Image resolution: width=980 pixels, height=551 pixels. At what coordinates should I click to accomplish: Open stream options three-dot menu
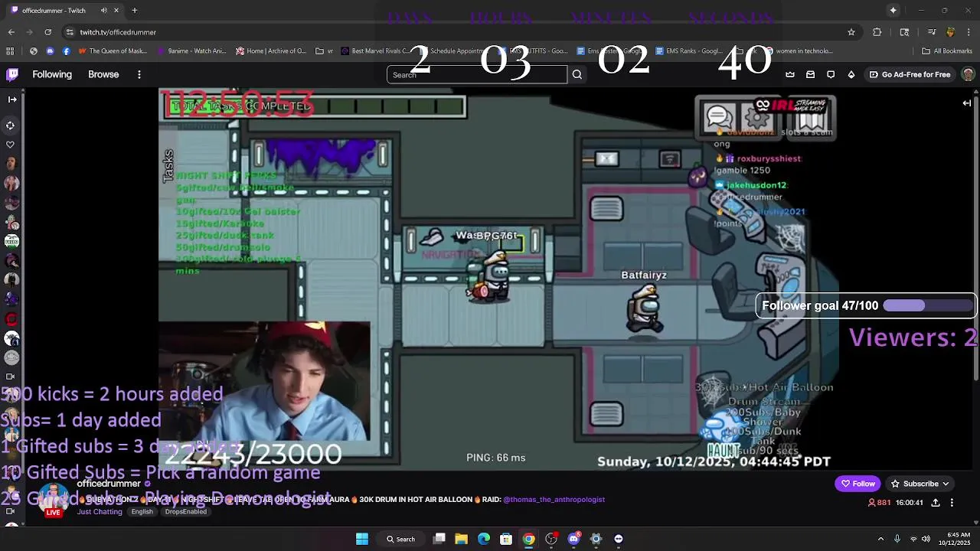(x=952, y=503)
